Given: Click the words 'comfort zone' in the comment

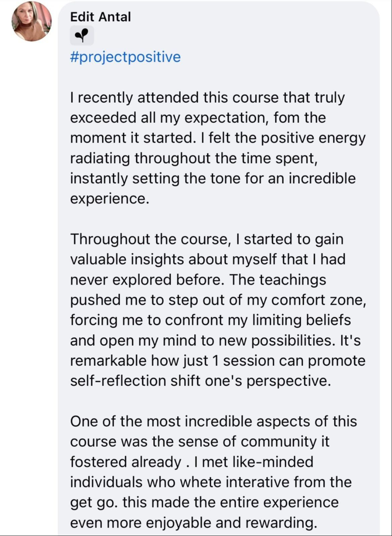Looking at the screenshot, I should pyautogui.click(x=321, y=300).
